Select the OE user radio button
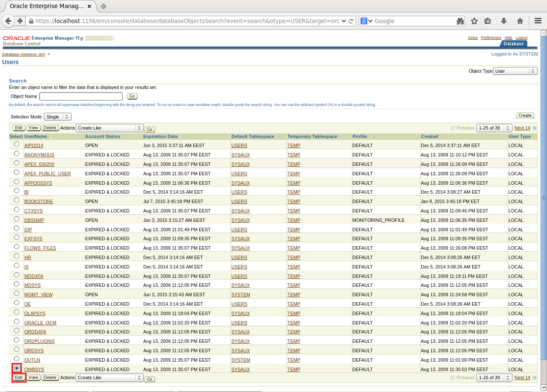 coord(17,303)
